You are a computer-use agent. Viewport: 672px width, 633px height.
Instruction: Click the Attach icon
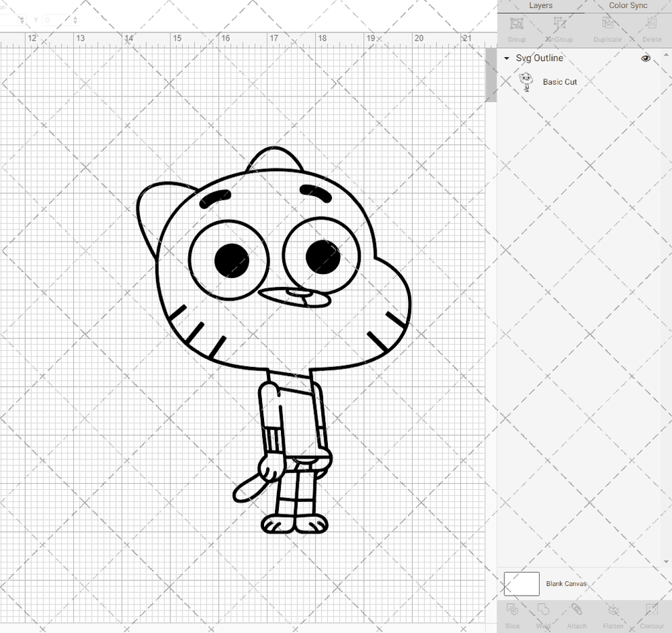click(x=576, y=616)
